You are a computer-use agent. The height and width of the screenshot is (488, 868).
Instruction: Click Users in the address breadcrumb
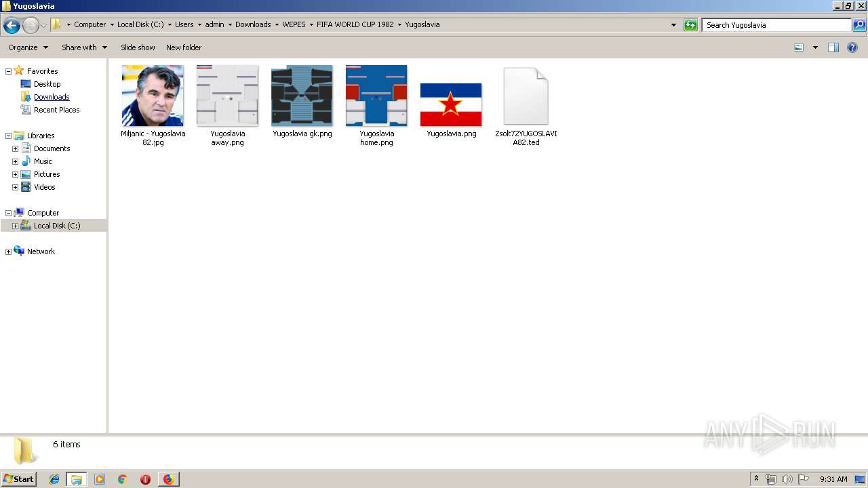(x=184, y=24)
